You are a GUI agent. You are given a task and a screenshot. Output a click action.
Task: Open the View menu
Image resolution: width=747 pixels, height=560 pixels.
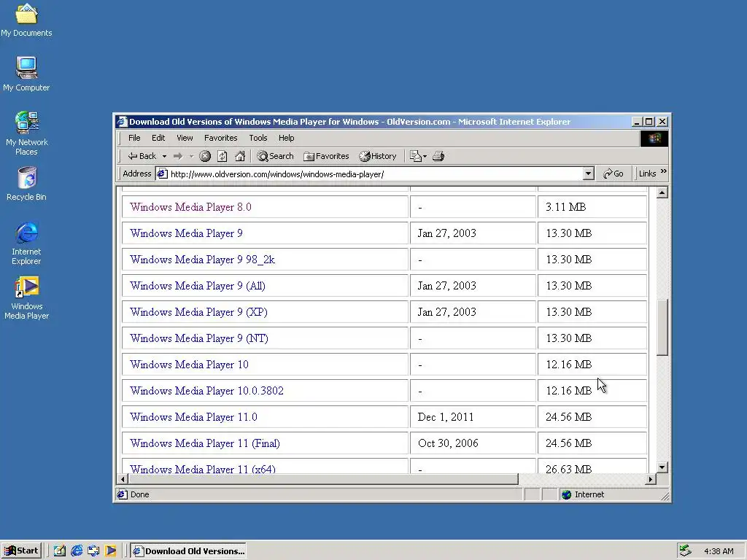pyautogui.click(x=185, y=138)
